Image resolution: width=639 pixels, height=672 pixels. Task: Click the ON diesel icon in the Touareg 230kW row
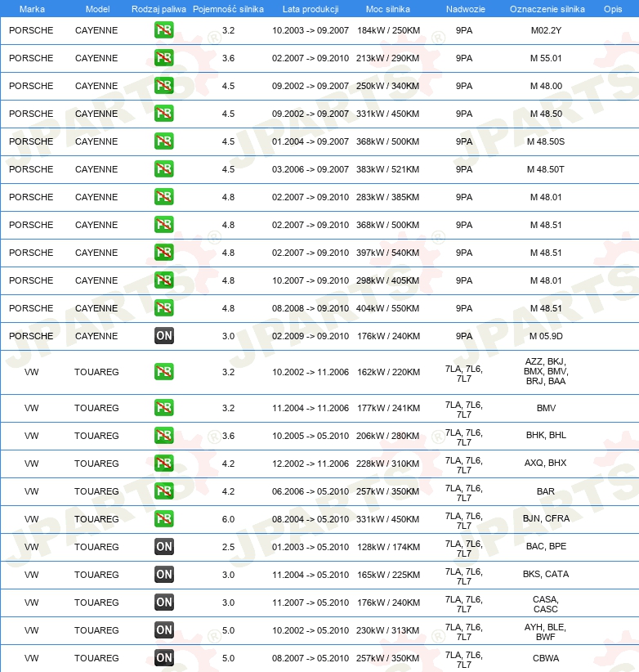click(x=164, y=630)
